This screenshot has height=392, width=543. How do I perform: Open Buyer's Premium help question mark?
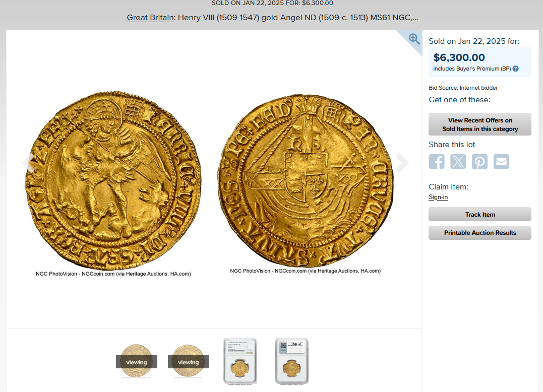coord(516,69)
